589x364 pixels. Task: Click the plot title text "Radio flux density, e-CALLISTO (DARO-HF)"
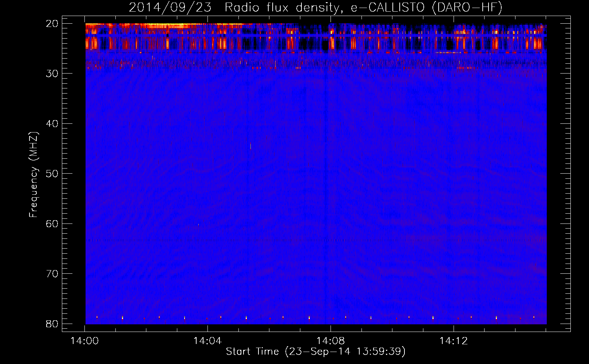point(363,8)
